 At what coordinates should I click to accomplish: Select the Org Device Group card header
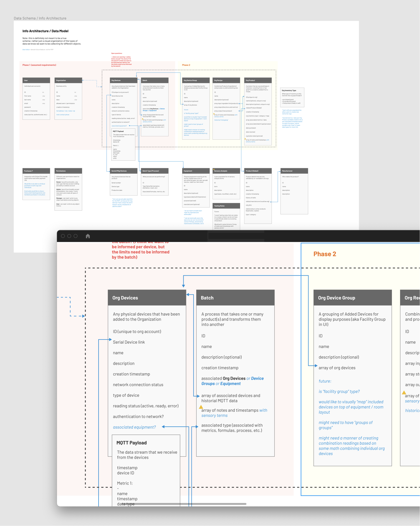click(352, 298)
